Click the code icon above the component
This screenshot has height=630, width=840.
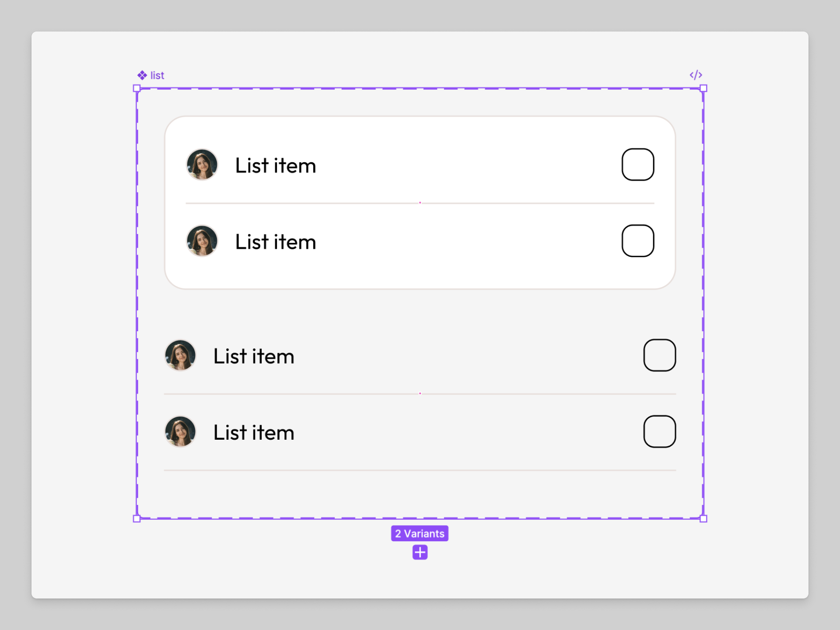pyautogui.click(x=696, y=75)
